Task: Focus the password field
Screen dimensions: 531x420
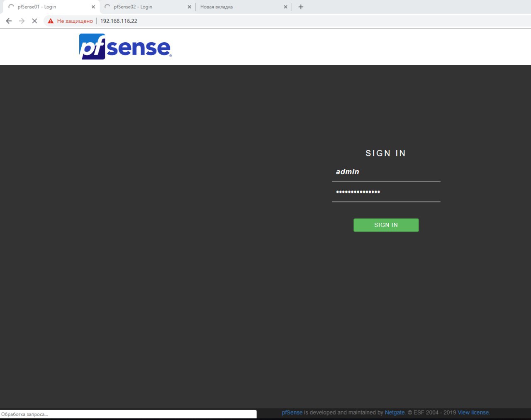Action: (386, 192)
